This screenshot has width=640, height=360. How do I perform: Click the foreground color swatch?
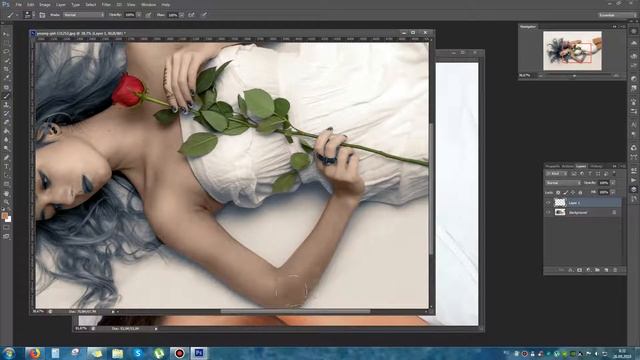pyautogui.click(x=4, y=216)
